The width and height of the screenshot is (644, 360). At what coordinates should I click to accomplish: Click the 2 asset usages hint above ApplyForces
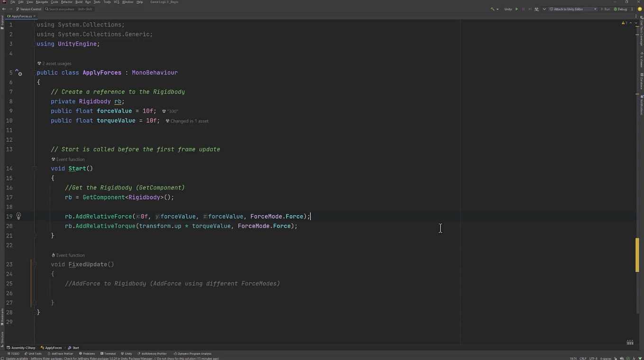pos(55,63)
